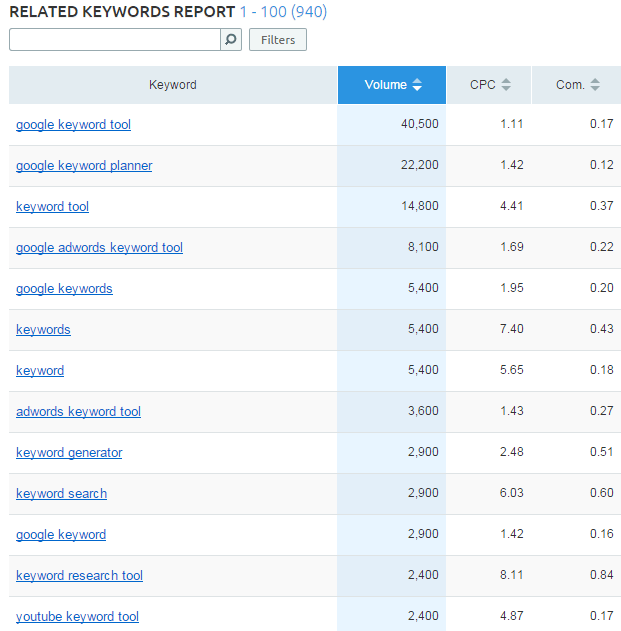Select the CPC value 1.43
The image size is (621, 631).
click(x=512, y=411)
